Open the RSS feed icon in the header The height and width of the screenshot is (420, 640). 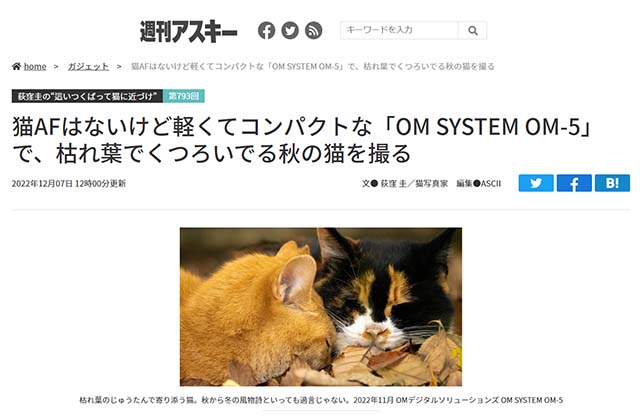(x=313, y=31)
